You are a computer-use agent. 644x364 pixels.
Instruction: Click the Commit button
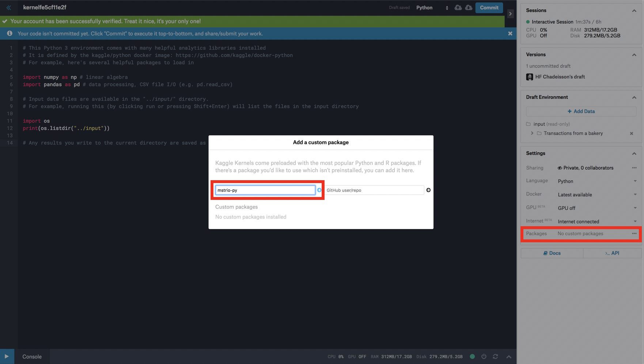tap(489, 7)
